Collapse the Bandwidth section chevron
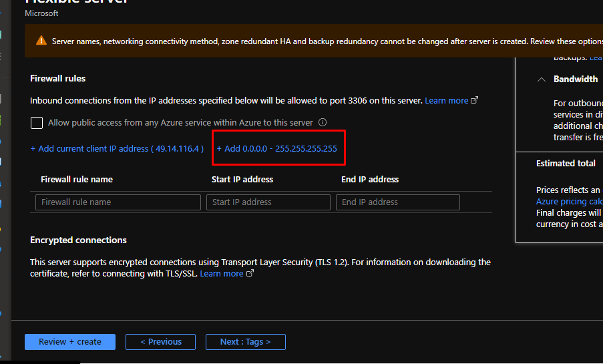This screenshot has height=364, width=603. (541, 79)
